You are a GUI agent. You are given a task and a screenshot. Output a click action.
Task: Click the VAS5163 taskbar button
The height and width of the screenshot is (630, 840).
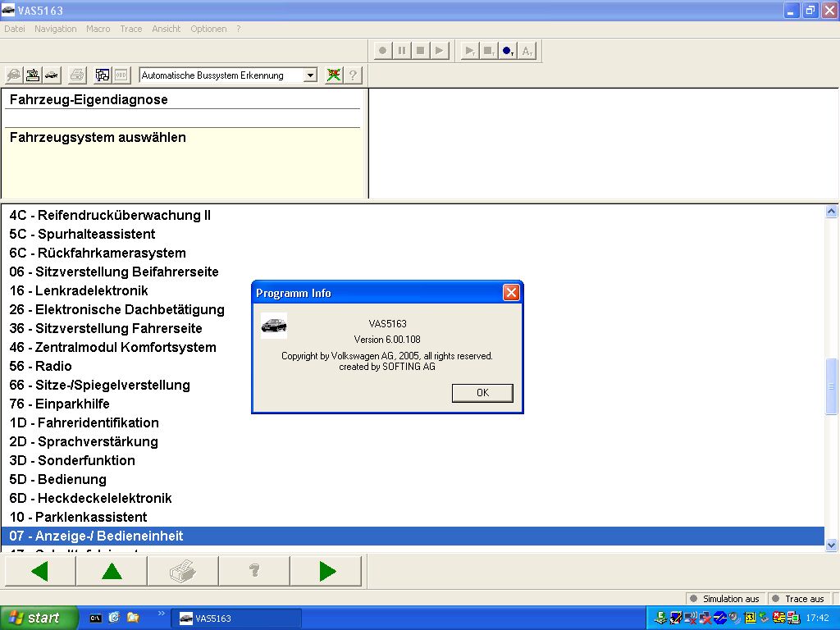coord(236,619)
